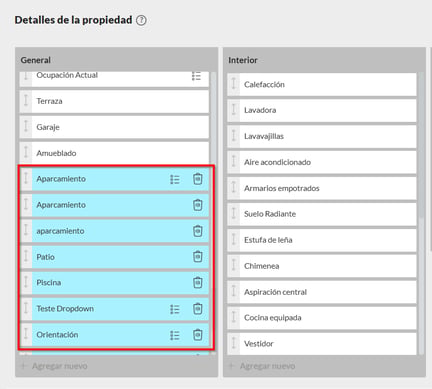432x389 pixels.
Task: Select the Garaje field text
Action: coord(48,127)
